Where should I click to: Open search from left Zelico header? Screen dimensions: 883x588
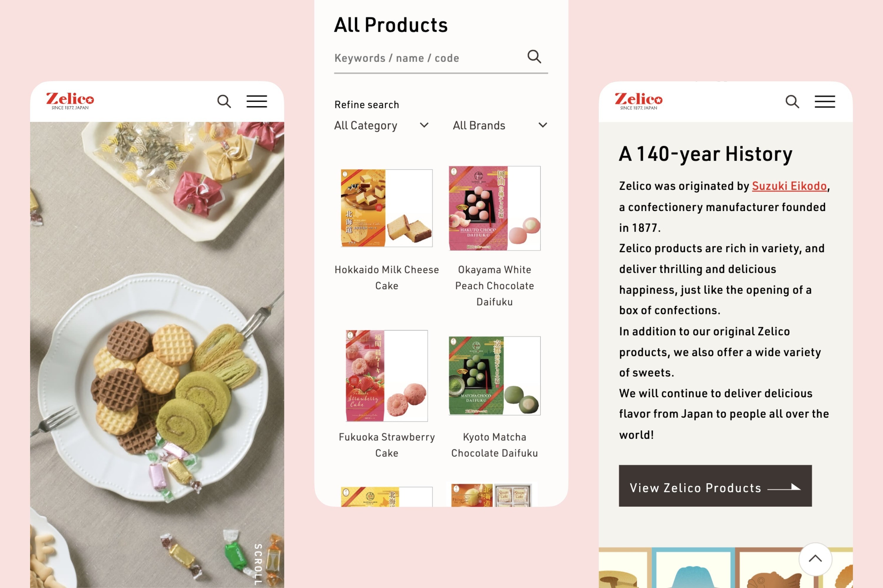[224, 101]
